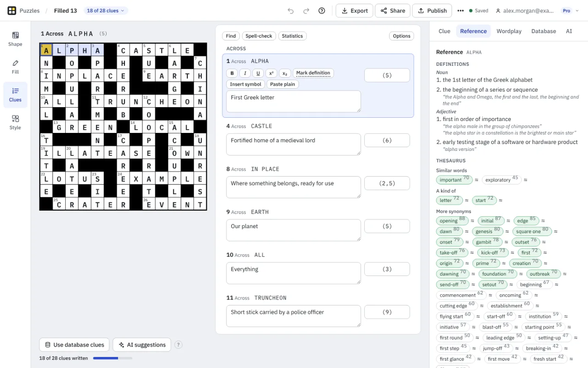Select grid cell numbered 25 in CRATER
The height and width of the screenshot is (368, 588).
pyautogui.click(x=59, y=204)
